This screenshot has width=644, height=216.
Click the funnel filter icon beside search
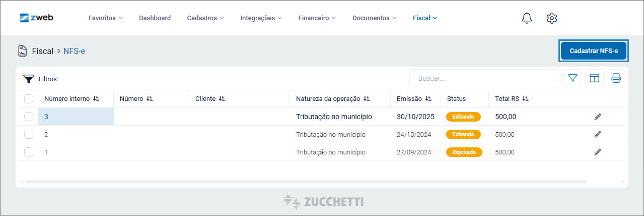573,78
